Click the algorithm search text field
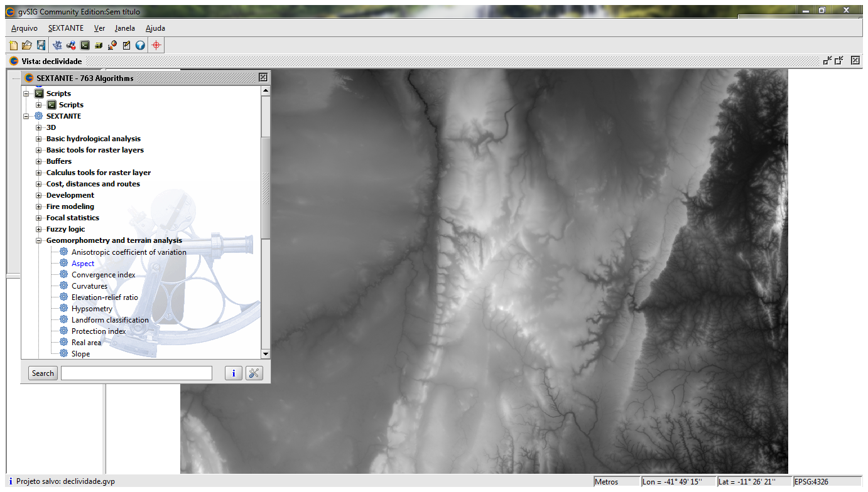 tap(136, 373)
